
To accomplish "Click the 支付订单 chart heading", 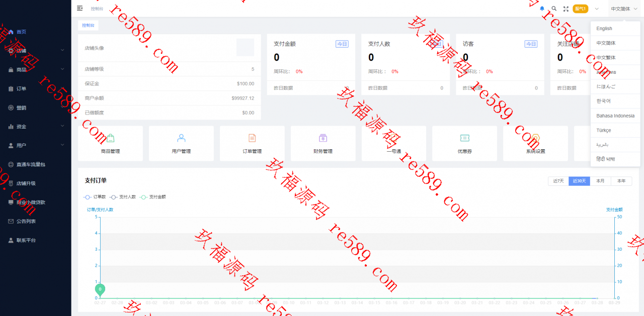I will [96, 180].
